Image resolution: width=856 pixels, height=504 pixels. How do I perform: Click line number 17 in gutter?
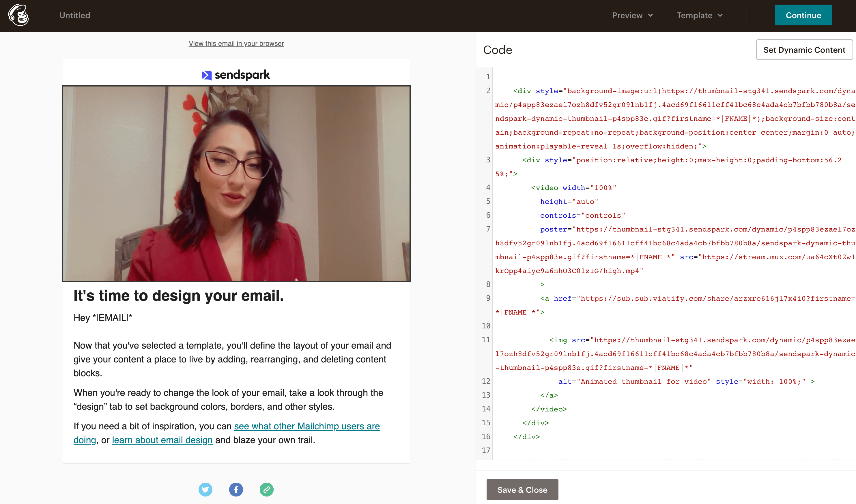point(486,451)
